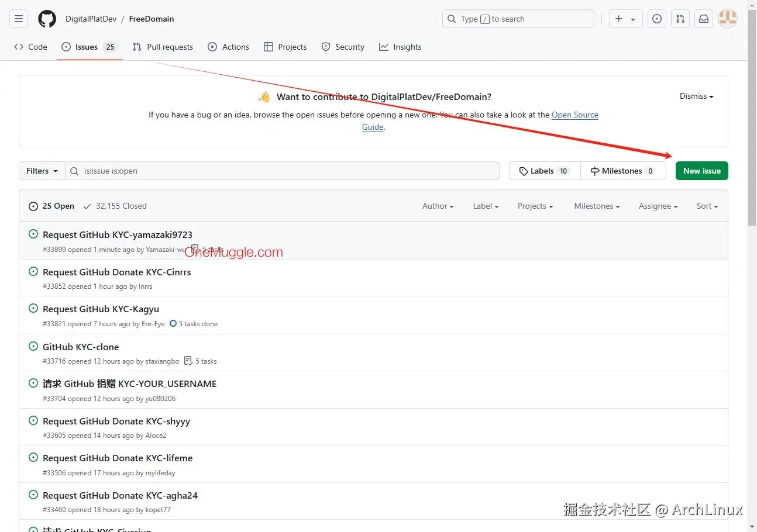This screenshot has height=532, width=757.
Task: Open issue 'GitHub KYC-clone'
Action: (x=81, y=347)
